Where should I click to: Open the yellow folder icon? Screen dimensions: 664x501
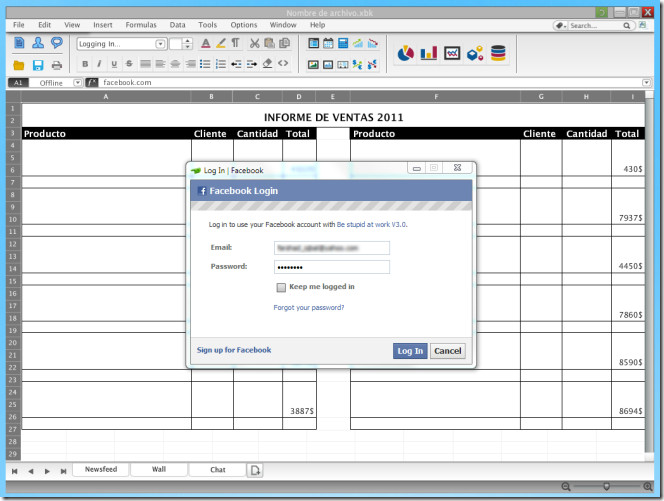click(19, 65)
